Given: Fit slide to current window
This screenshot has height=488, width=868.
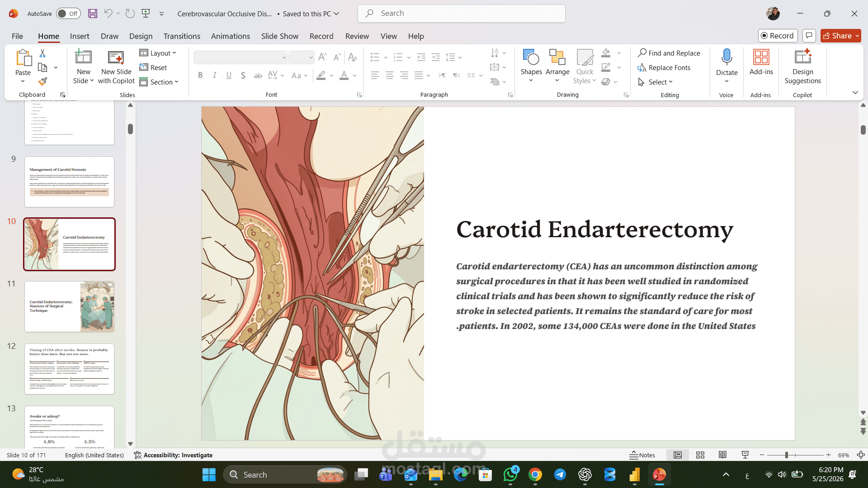Looking at the screenshot, I should pyautogui.click(x=861, y=455).
